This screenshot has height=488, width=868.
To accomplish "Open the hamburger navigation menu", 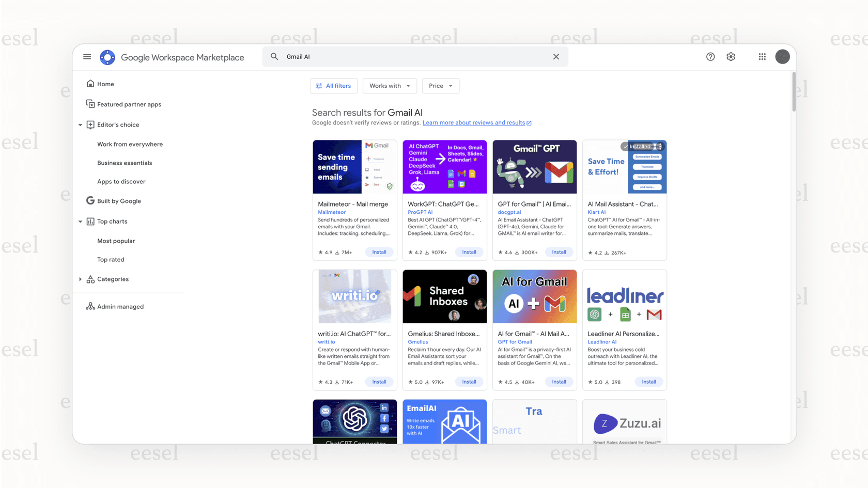I will 87,57.
